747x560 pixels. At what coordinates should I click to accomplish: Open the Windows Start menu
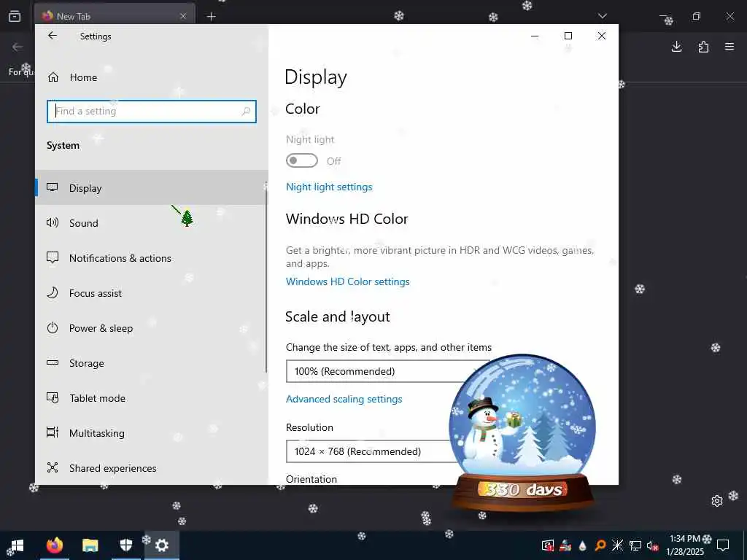18,545
